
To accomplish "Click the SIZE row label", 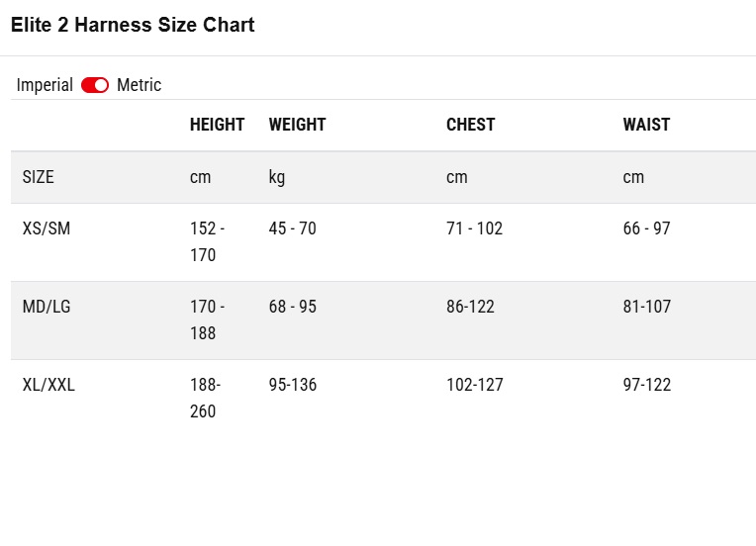I will [x=38, y=177].
